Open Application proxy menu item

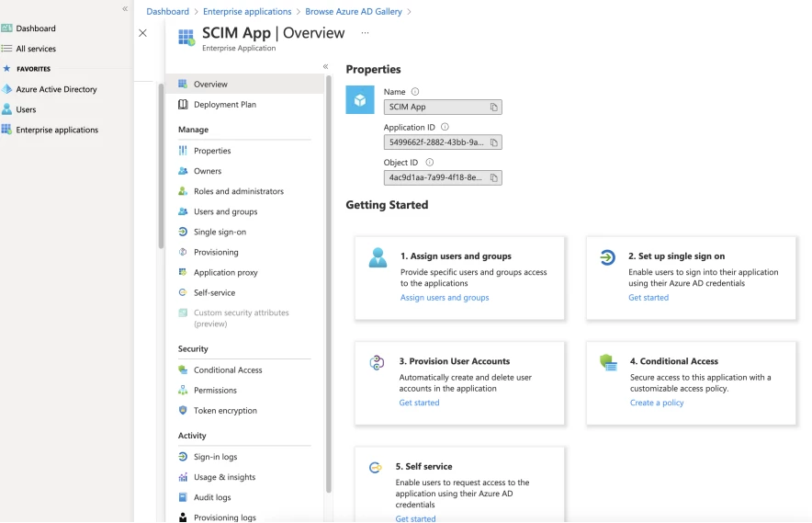click(225, 272)
